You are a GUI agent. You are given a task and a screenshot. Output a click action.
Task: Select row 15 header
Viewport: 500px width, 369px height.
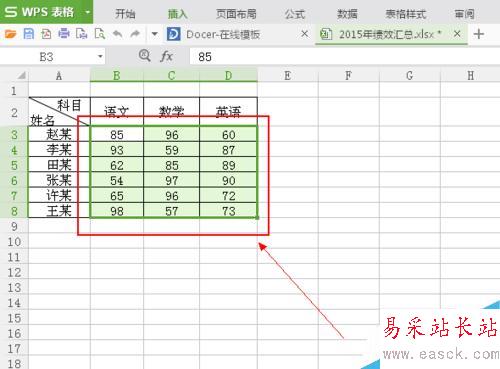[x=14, y=318]
